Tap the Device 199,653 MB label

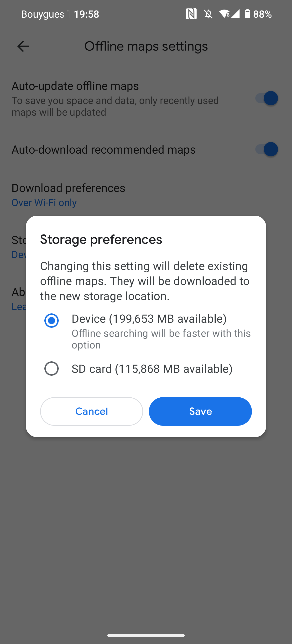click(149, 319)
